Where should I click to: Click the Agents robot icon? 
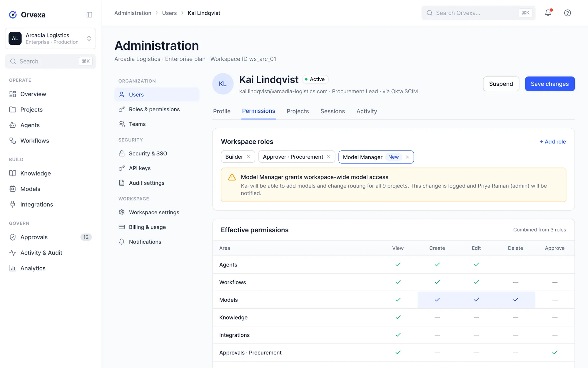[x=13, y=125]
